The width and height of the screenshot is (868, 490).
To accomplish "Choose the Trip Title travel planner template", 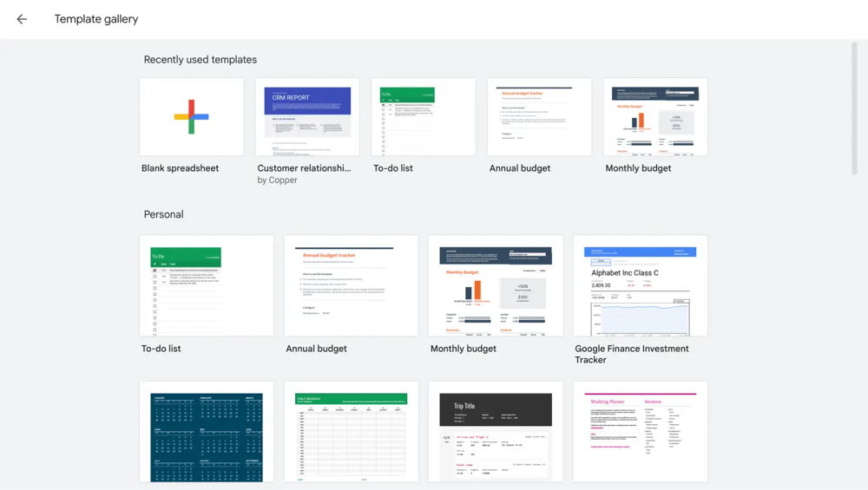I will [x=496, y=432].
